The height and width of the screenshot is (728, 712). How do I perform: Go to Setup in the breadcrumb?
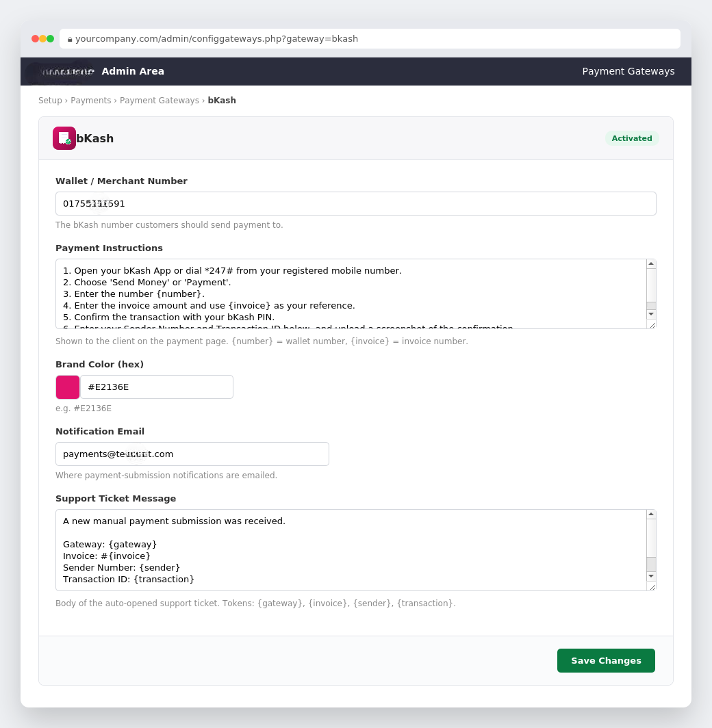click(x=50, y=101)
